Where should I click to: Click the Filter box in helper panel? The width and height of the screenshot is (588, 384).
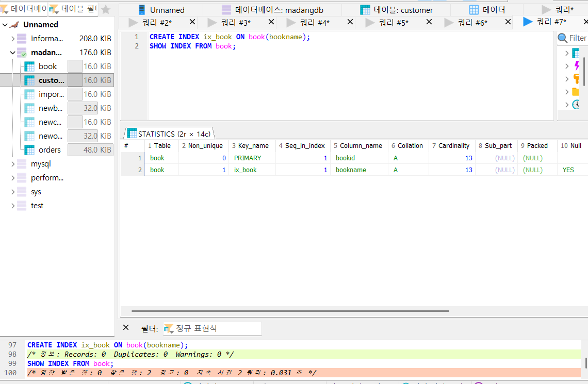click(x=573, y=38)
